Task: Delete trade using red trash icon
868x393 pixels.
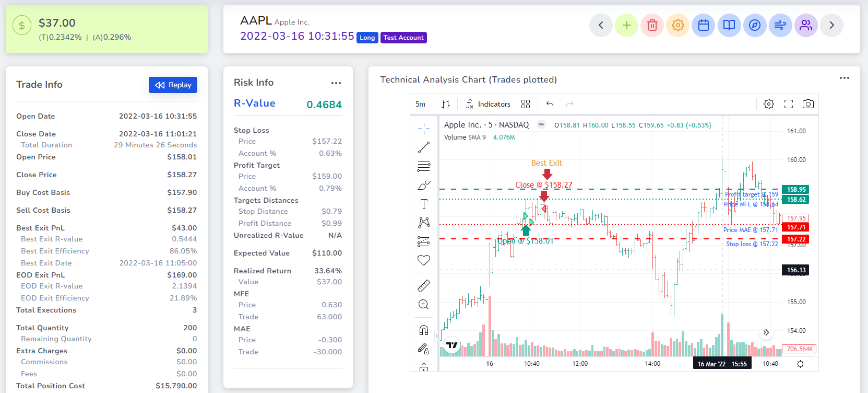Action: 652,25
